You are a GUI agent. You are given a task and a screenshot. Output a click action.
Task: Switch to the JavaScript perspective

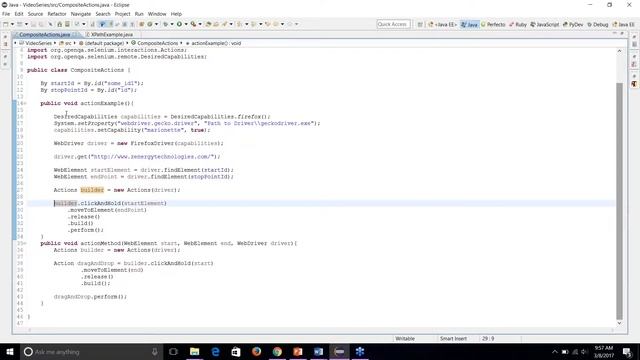[x=545, y=24]
